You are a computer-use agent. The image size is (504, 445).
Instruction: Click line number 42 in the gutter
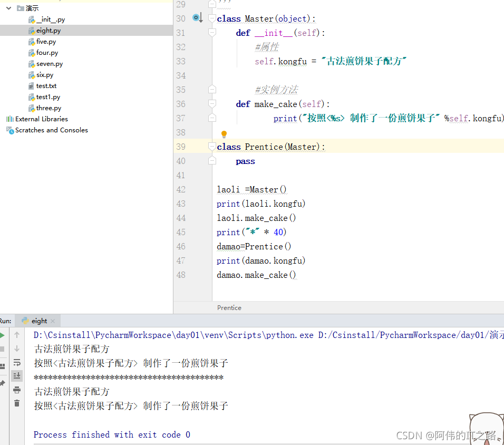181,189
